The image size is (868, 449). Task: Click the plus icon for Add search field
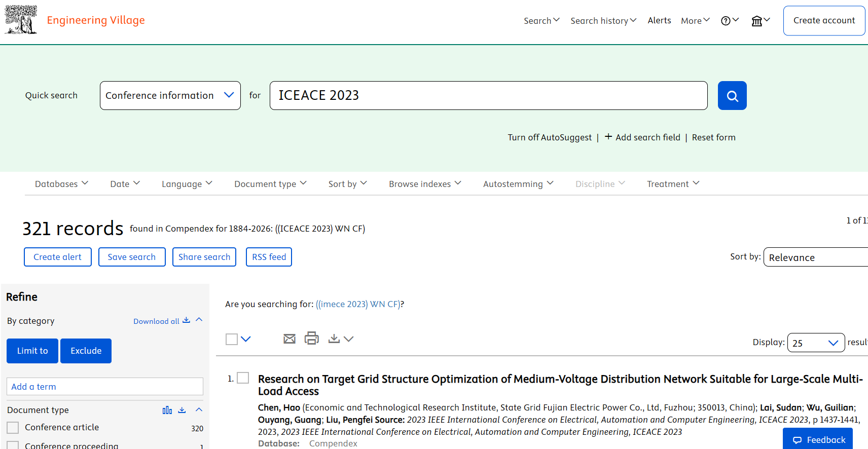click(x=608, y=137)
